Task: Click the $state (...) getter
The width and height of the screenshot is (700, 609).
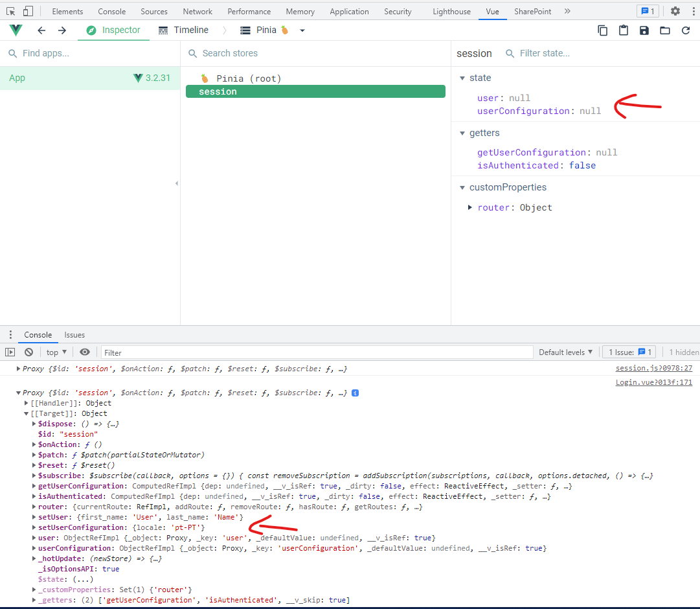Action: tap(65, 579)
